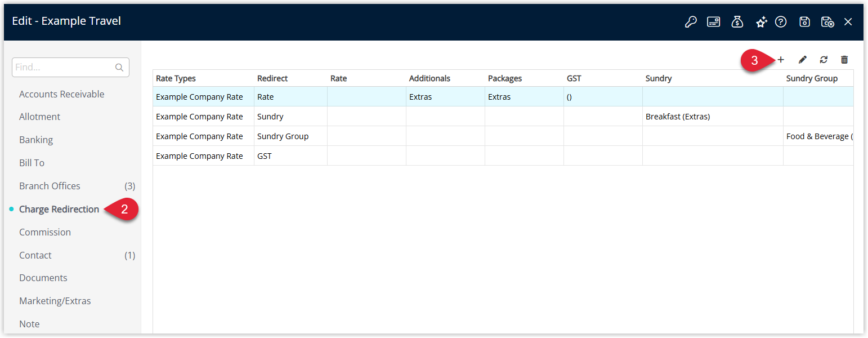Click the (1) count beside Contact
Image resolution: width=868 pixels, height=338 pixels.
[129, 255]
